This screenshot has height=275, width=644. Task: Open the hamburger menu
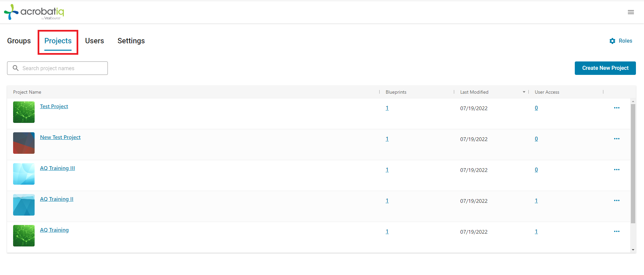coord(631,12)
